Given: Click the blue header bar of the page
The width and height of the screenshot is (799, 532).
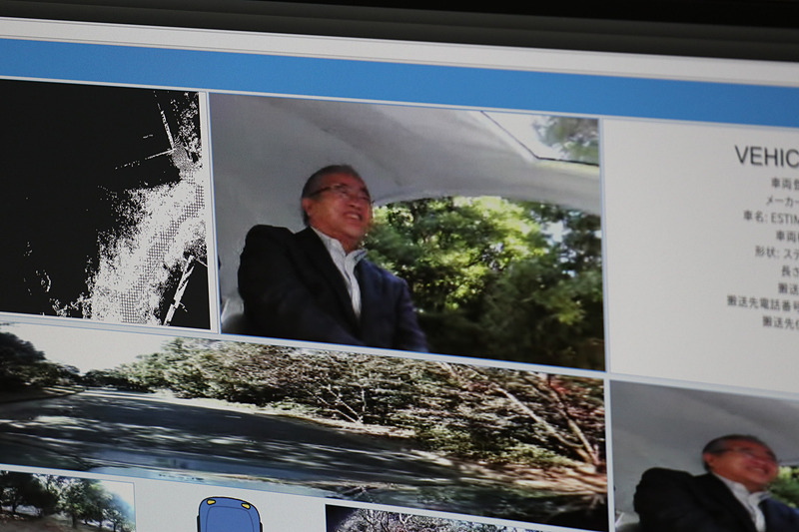Looking at the screenshot, I should point(399,83).
